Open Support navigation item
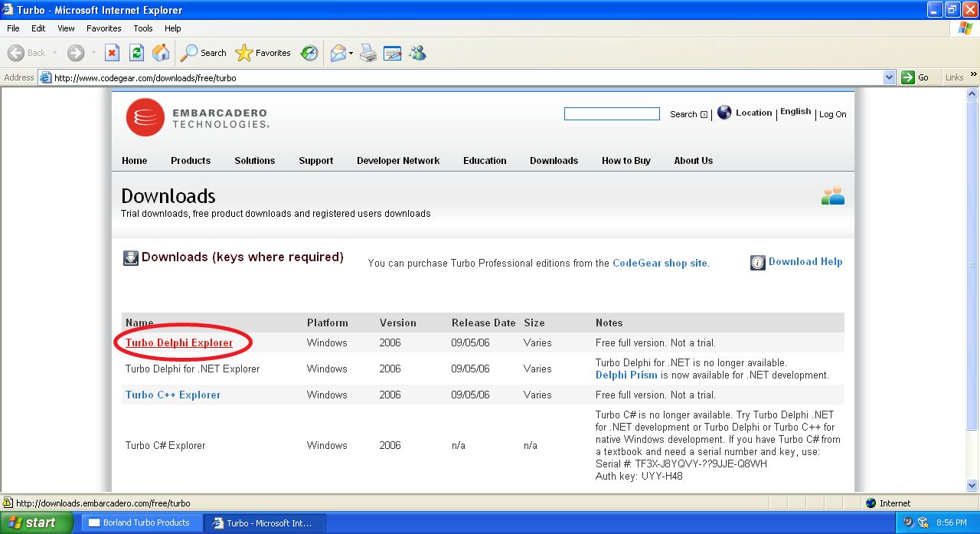 (316, 161)
